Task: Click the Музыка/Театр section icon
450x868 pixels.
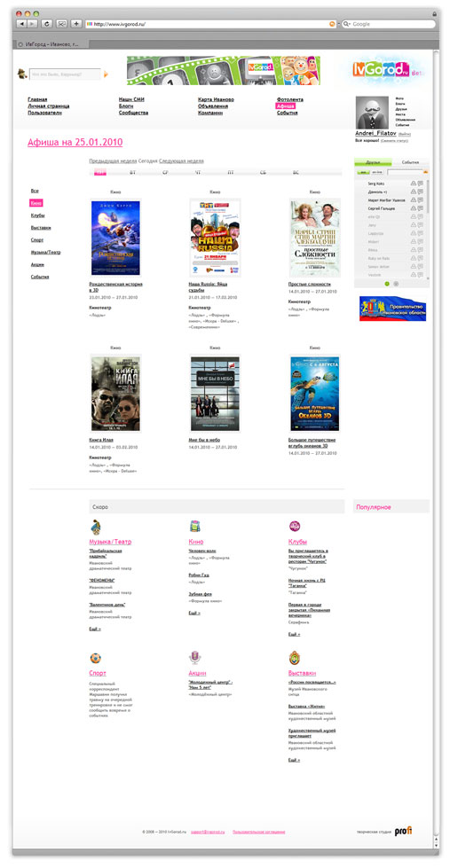Action: pos(96,526)
